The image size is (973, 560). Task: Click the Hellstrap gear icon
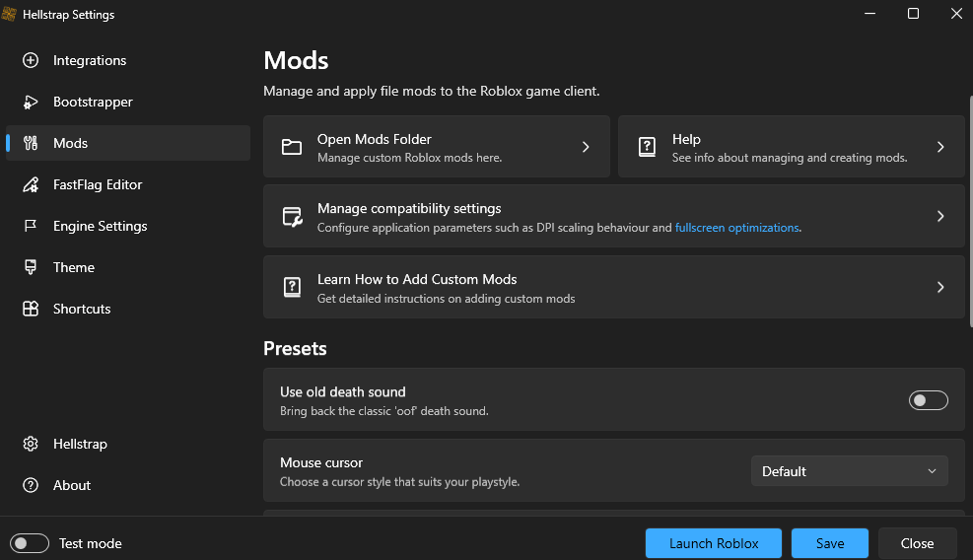(31, 444)
